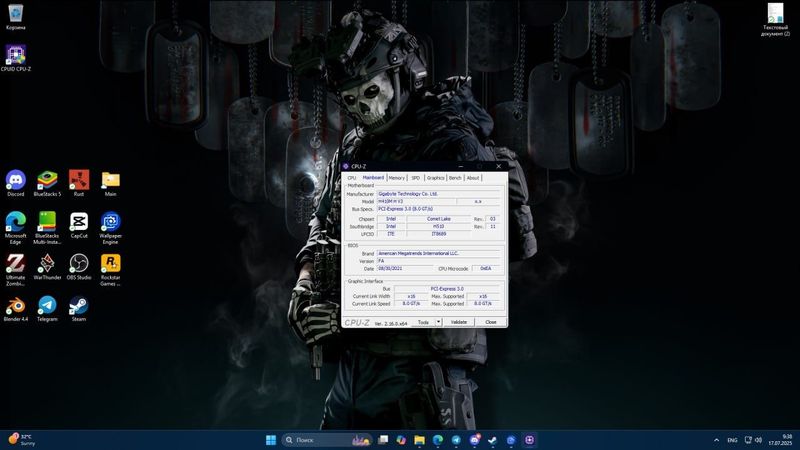The image size is (800, 450).
Task: Click the taskbar search box
Action: coord(327,440)
